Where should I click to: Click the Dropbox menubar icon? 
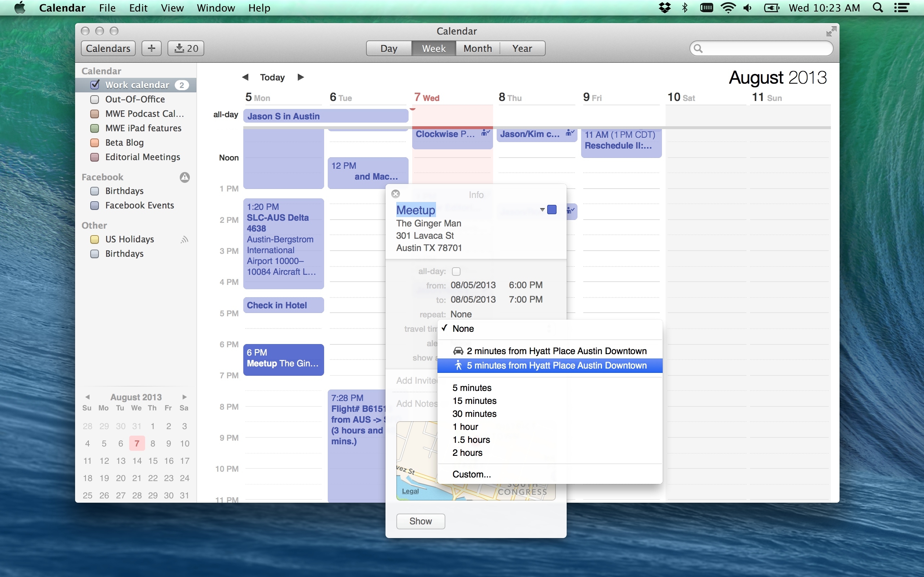[x=665, y=7]
